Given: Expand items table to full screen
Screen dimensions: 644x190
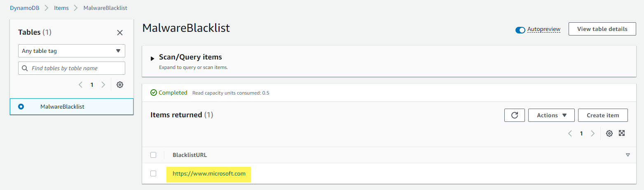Looking at the screenshot, I should tap(622, 133).
